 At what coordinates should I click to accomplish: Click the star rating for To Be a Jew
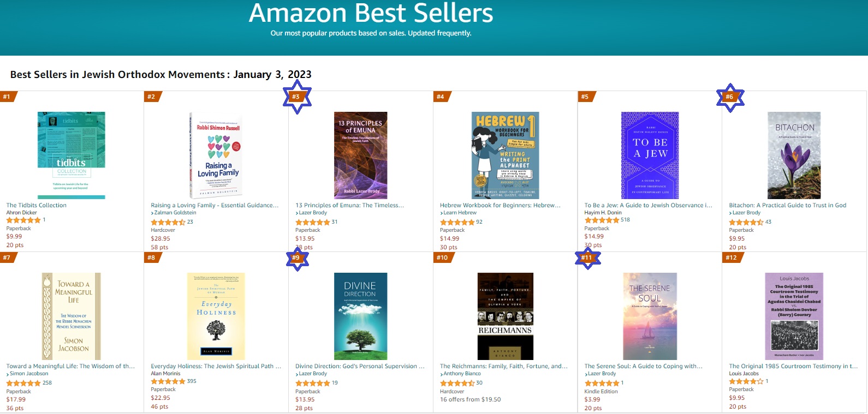pyautogui.click(x=602, y=220)
